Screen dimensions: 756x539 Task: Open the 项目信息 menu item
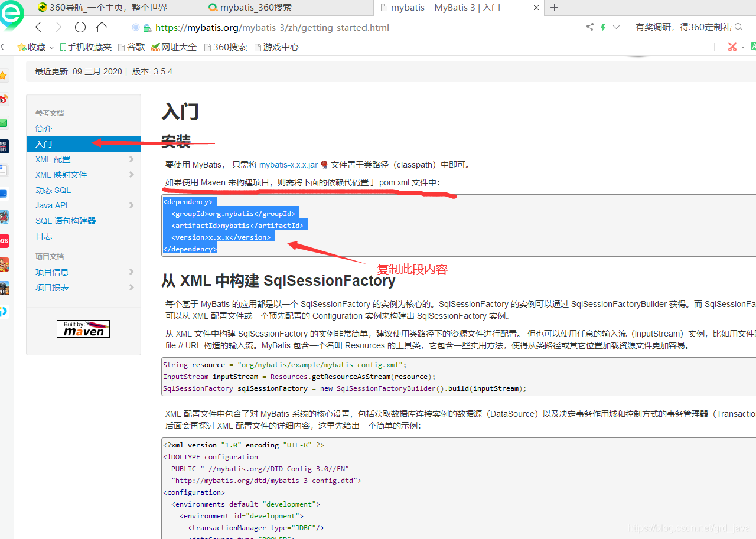pyautogui.click(x=52, y=272)
